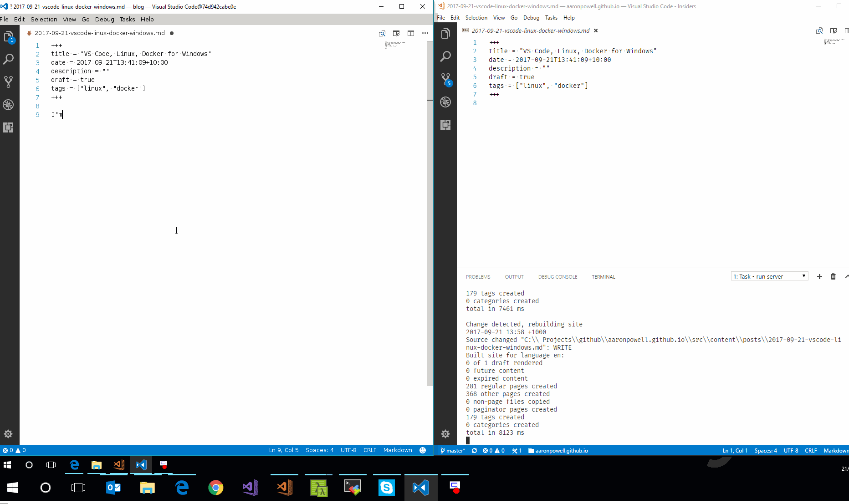The width and height of the screenshot is (849, 504).
Task: Open Source Control with 5 changes in Insiders
Action: [446, 80]
